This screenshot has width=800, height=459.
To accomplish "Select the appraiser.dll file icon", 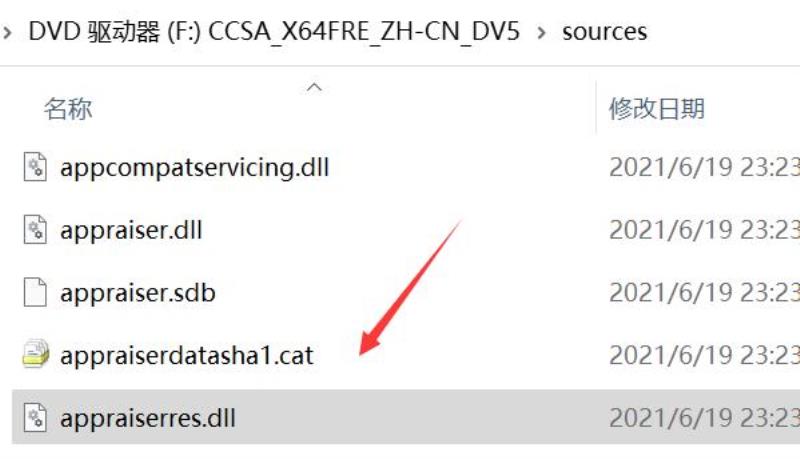I will 35,230.
